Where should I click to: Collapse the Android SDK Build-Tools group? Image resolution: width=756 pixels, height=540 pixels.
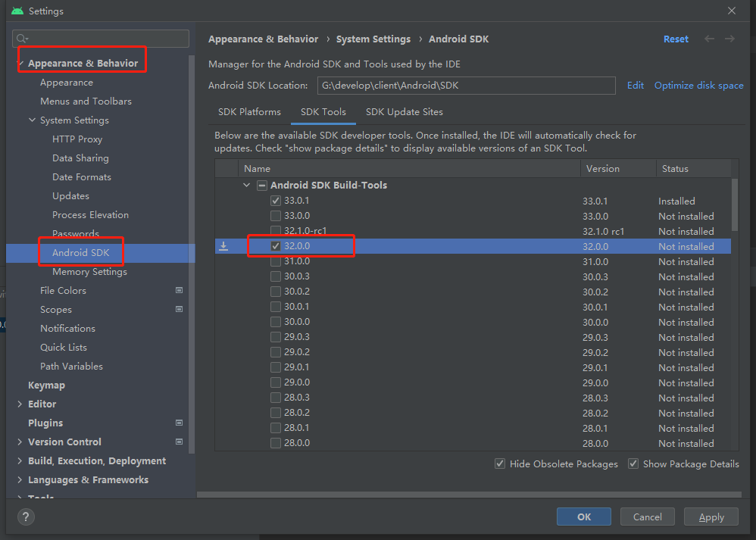click(x=246, y=185)
